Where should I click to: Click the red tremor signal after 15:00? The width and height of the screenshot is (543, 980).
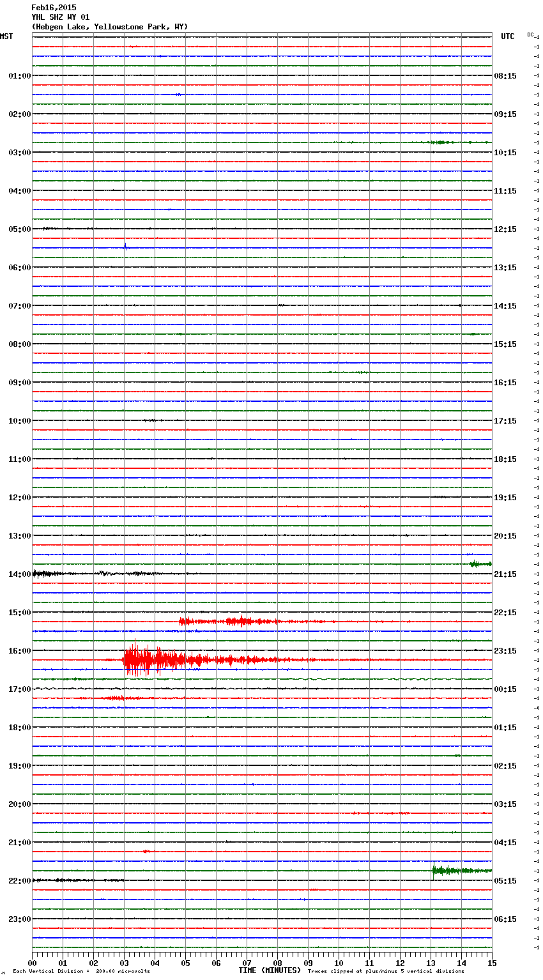[x=230, y=621]
